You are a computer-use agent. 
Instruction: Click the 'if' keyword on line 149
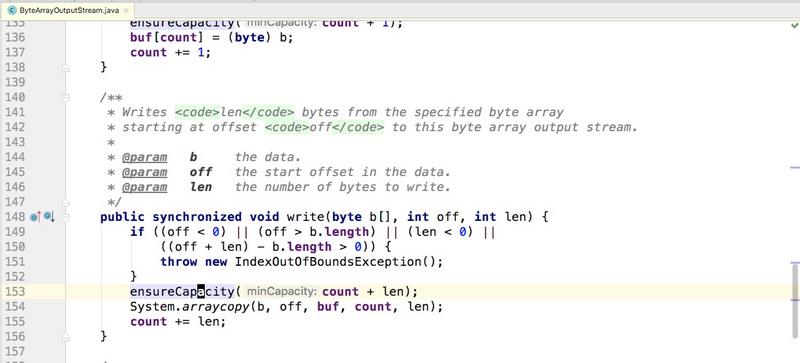pos(137,232)
